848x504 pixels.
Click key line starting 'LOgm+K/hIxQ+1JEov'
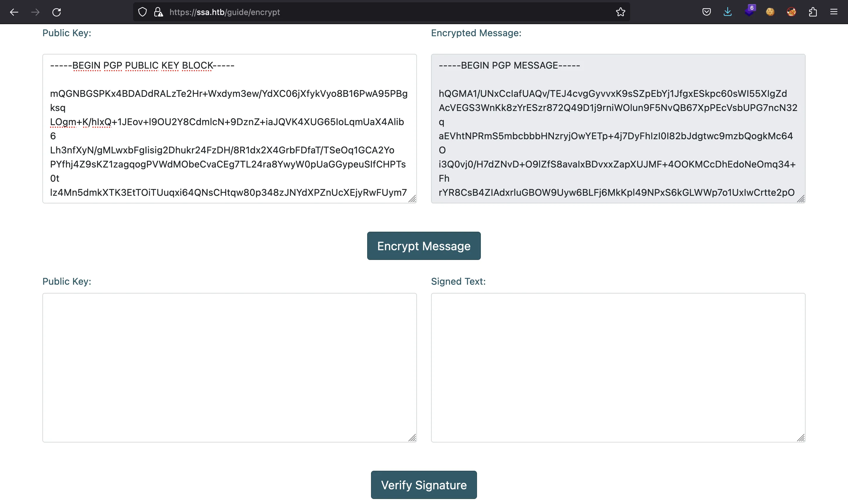227,122
